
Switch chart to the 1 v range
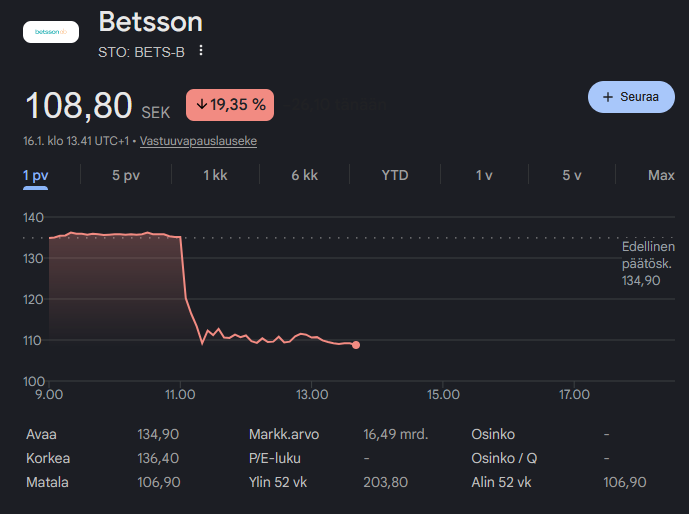click(x=484, y=175)
